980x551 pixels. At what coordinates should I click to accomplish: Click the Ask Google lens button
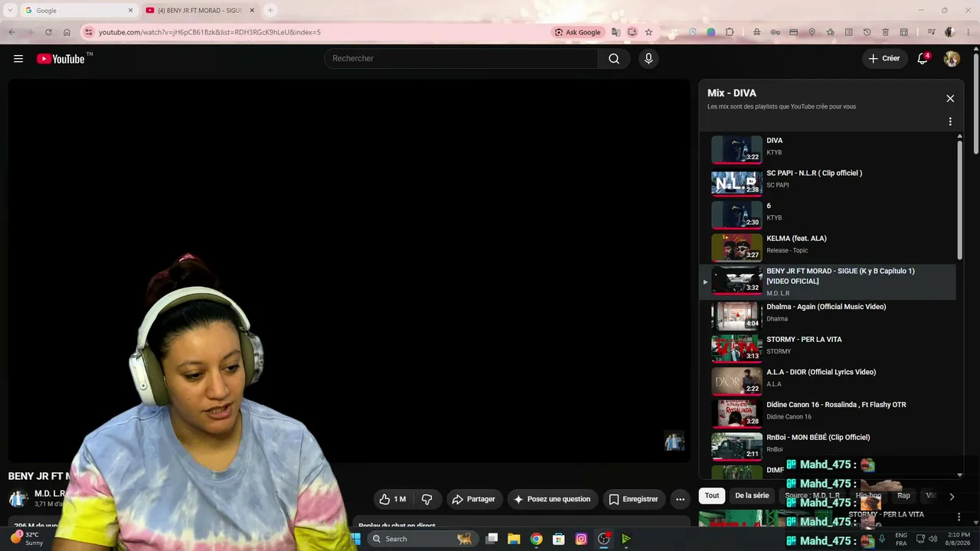tap(578, 32)
